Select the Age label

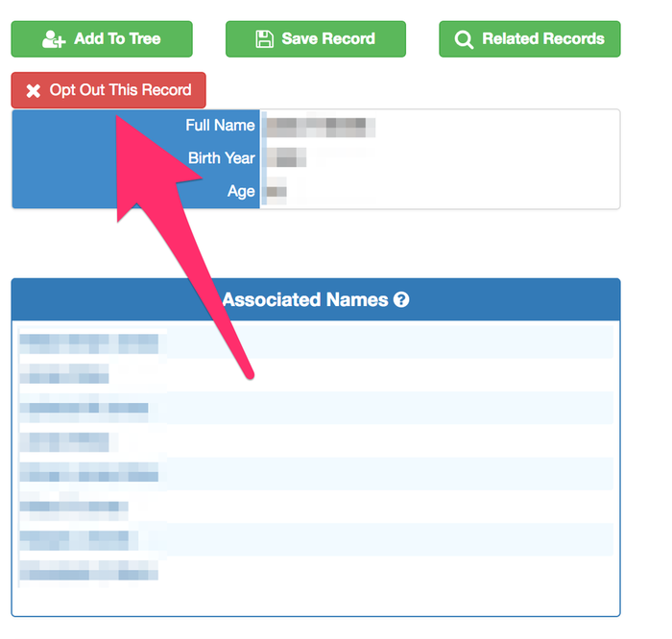coord(241,191)
